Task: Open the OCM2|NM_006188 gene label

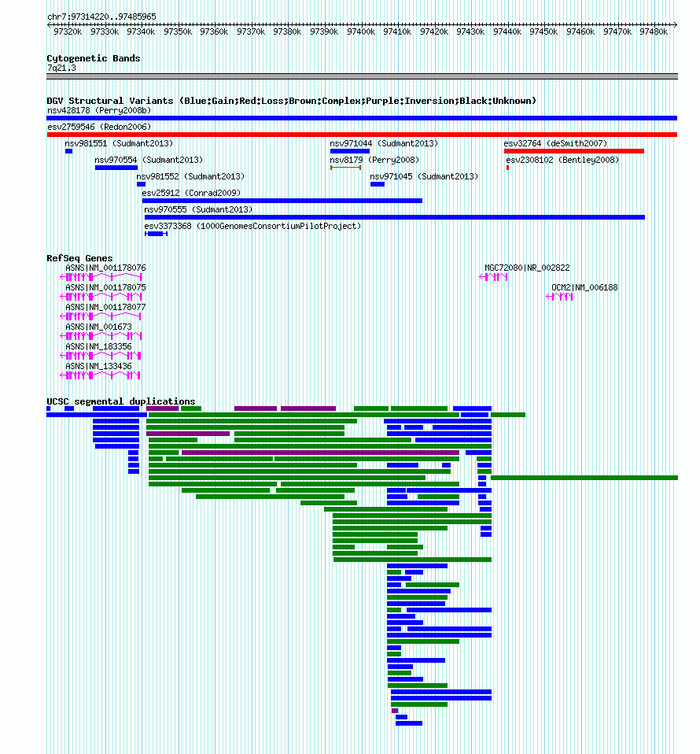Action: coord(584,287)
